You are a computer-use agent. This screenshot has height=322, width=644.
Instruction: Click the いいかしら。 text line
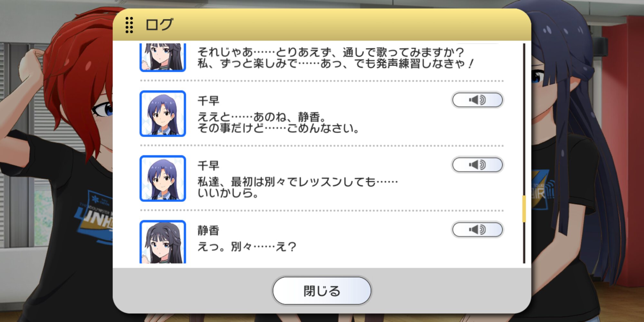(228, 193)
